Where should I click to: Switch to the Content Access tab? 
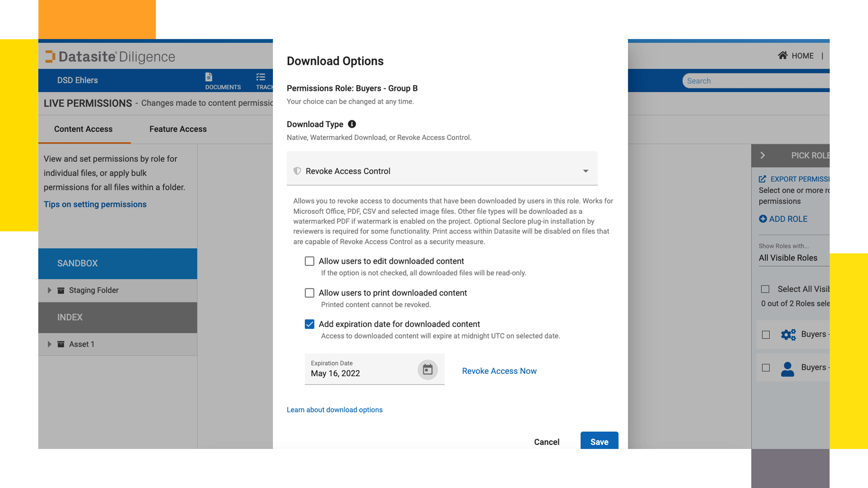tap(83, 129)
